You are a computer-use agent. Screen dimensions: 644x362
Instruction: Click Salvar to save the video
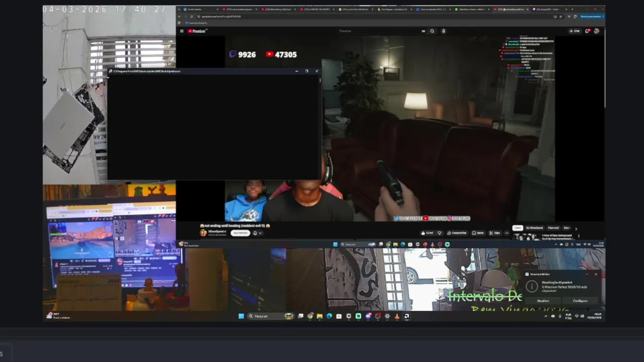tap(478, 233)
